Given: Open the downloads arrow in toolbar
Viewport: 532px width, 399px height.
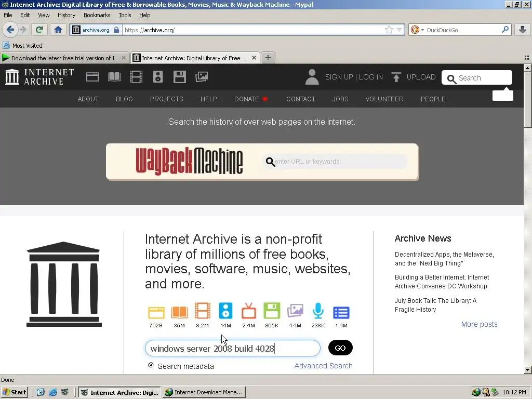Looking at the screenshot, I should coord(523,30).
